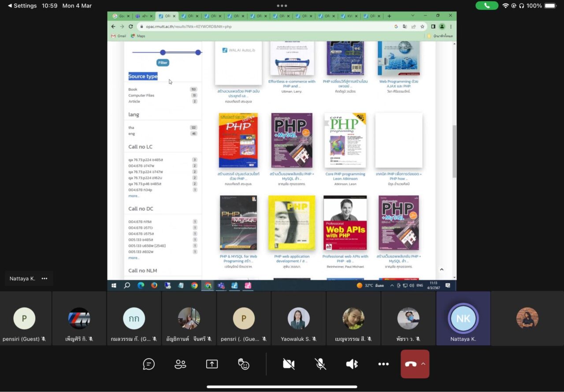Open the Windows notification center icon
This screenshot has width=564, height=392.
448,285
